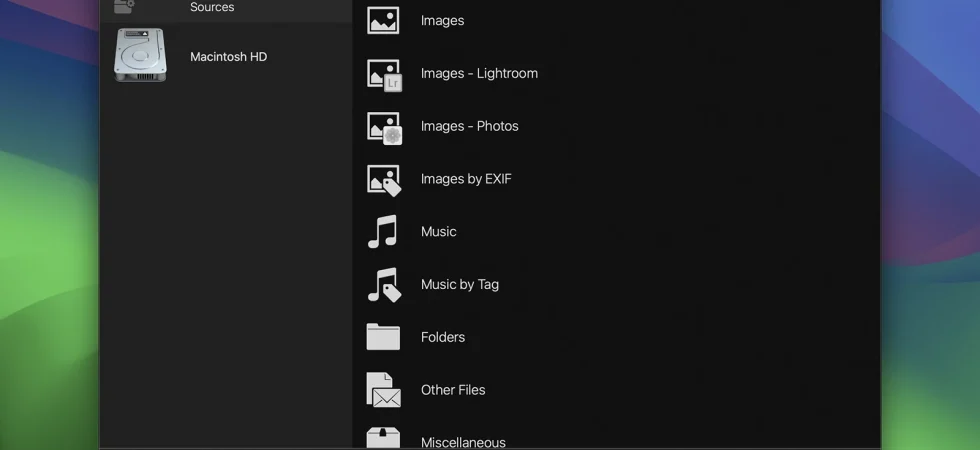The width and height of the screenshot is (980, 450).
Task: Pick the Images - Photos label
Action: pos(470,126)
